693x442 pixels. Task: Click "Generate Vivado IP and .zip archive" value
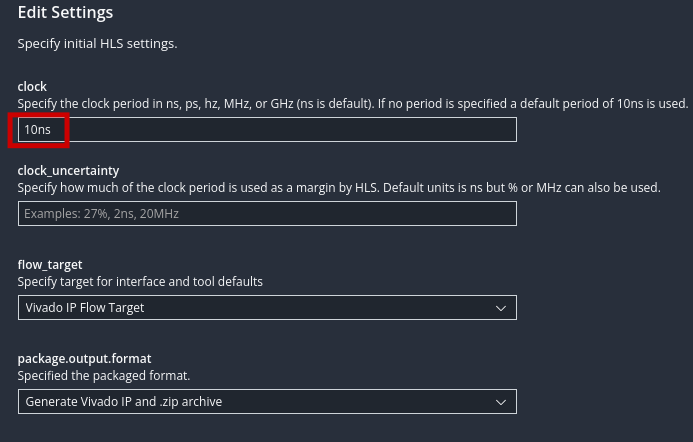pyautogui.click(x=124, y=401)
